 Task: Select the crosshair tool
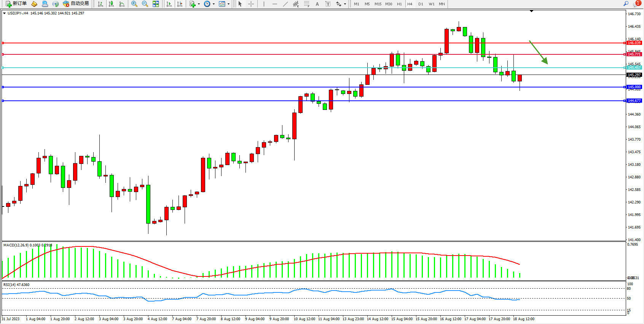tap(251, 4)
